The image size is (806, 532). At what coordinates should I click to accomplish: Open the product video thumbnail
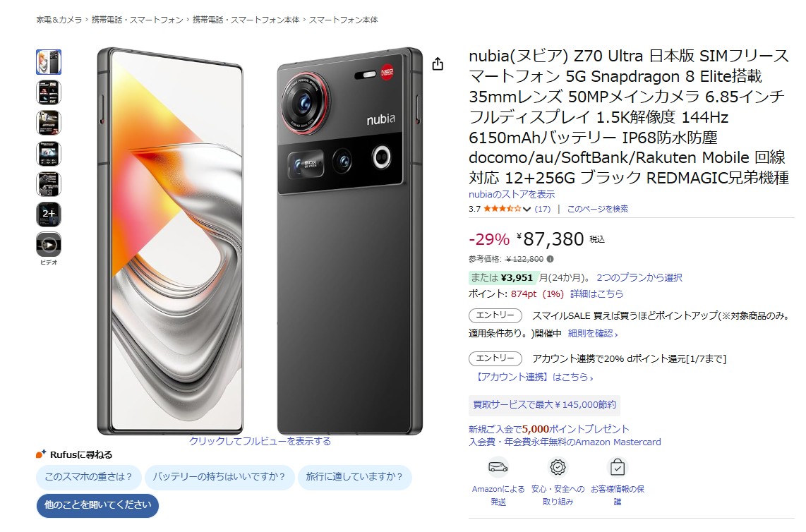point(49,245)
